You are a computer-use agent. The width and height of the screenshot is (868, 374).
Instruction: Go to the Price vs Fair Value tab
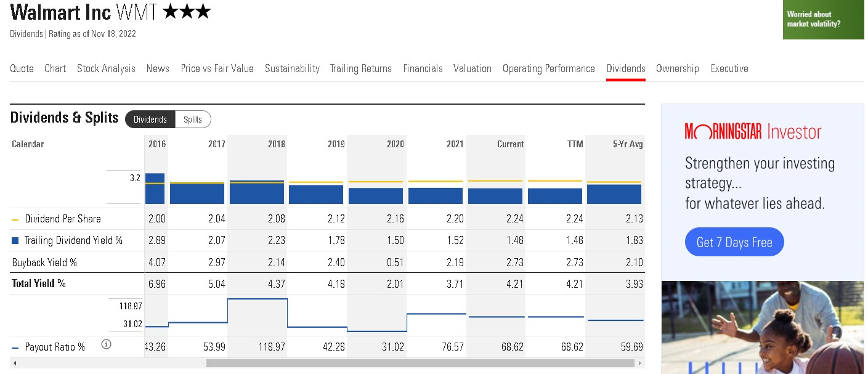click(217, 68)
